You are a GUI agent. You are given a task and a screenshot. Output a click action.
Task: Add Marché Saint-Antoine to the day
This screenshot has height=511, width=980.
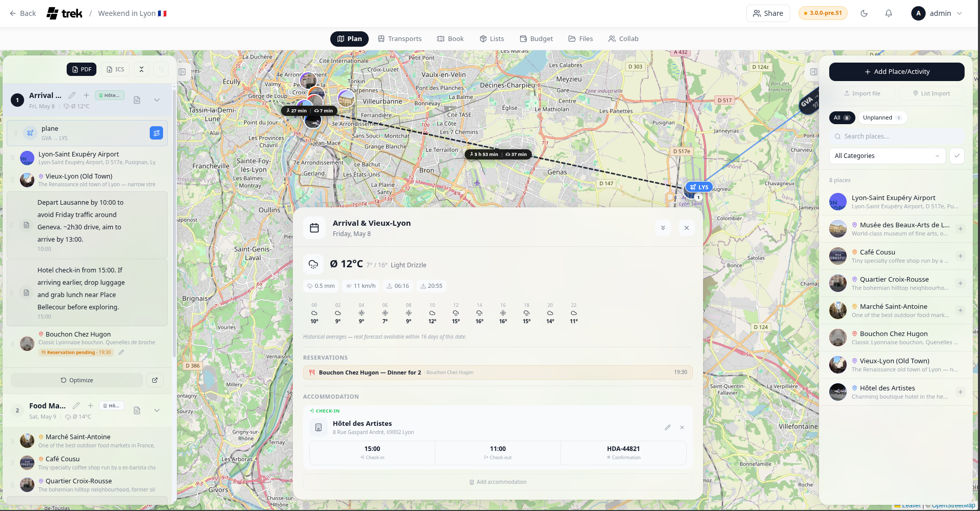[961, 310]
